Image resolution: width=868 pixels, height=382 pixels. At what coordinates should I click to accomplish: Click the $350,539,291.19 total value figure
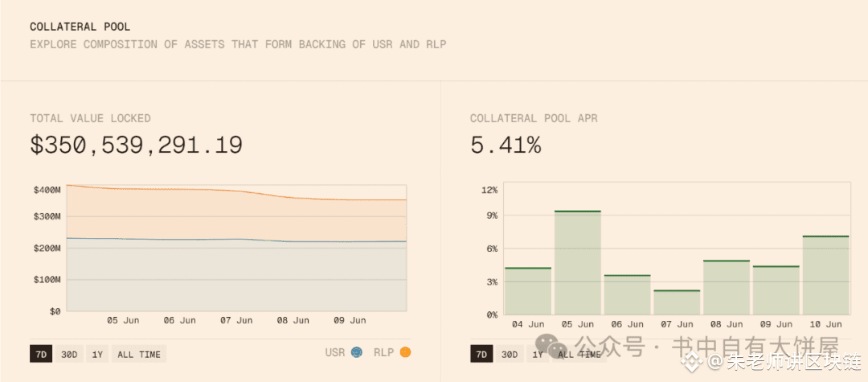[136, 146]
